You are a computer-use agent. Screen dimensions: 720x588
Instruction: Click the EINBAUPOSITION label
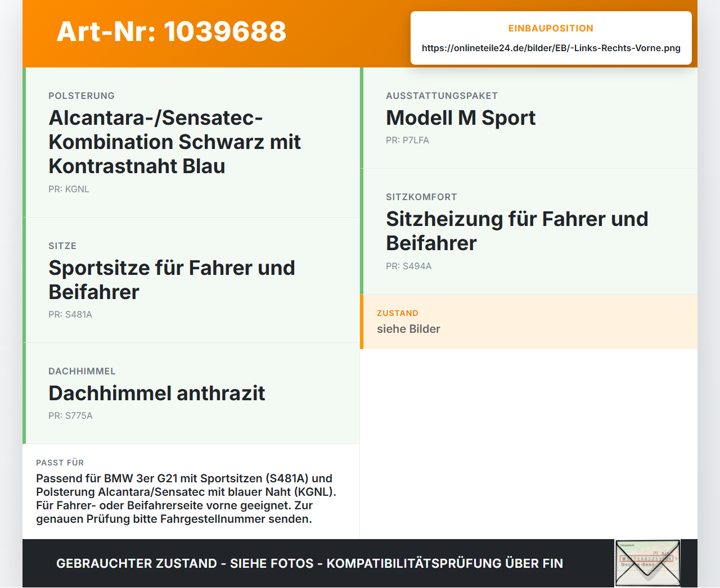point(551,29)
